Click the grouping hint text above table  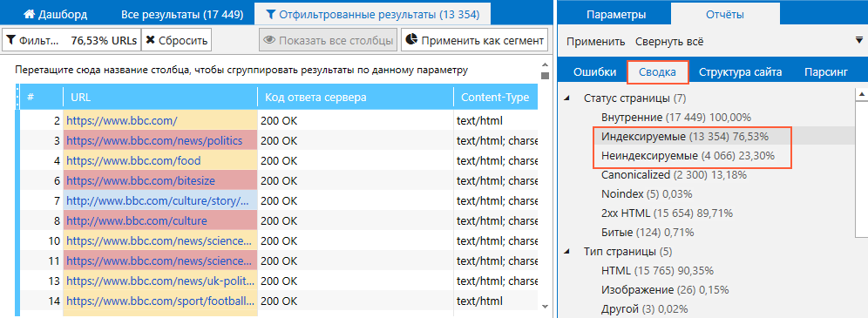tap(241, 71)
